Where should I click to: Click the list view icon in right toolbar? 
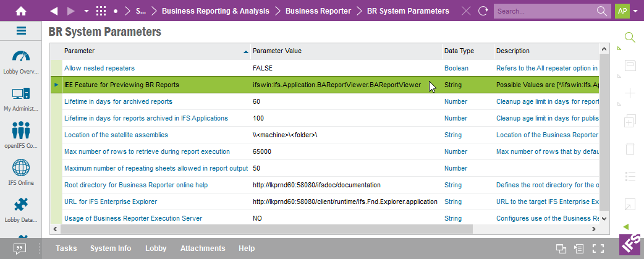(630, 177)
